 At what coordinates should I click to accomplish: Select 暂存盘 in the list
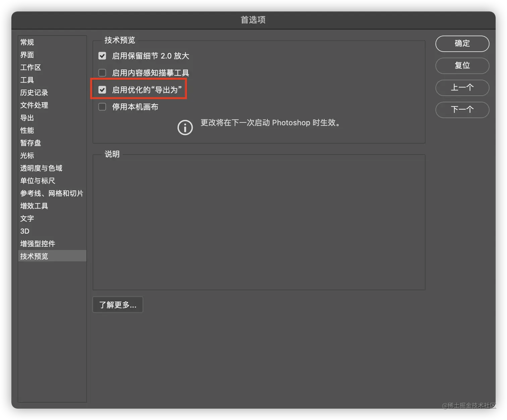(x=52, y=143)
